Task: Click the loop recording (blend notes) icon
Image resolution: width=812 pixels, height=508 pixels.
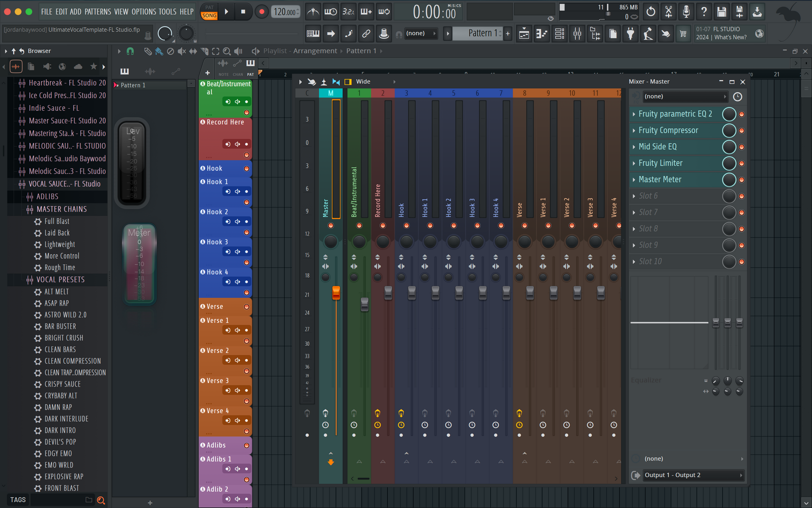Action: (384, 12)
